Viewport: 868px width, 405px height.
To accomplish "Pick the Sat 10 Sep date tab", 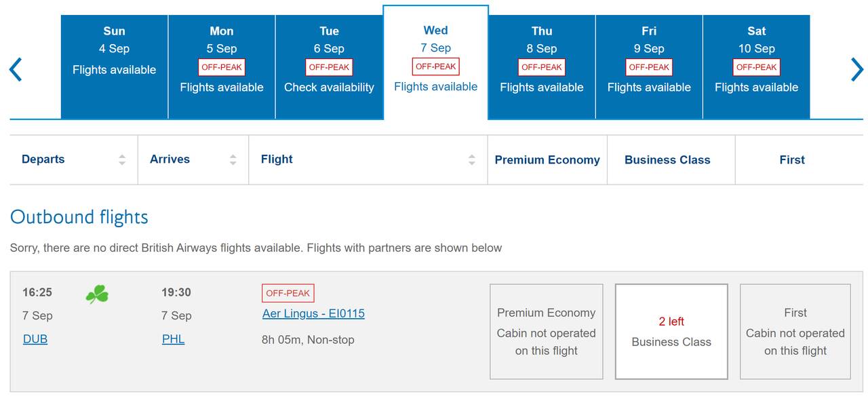I will [x=756, y=67].
